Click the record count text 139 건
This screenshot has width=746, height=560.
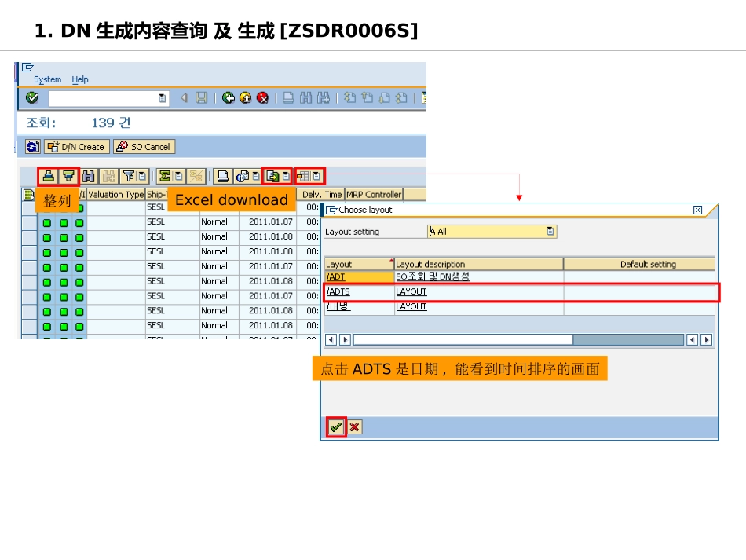pyautogui.click(x=111, y=123)
